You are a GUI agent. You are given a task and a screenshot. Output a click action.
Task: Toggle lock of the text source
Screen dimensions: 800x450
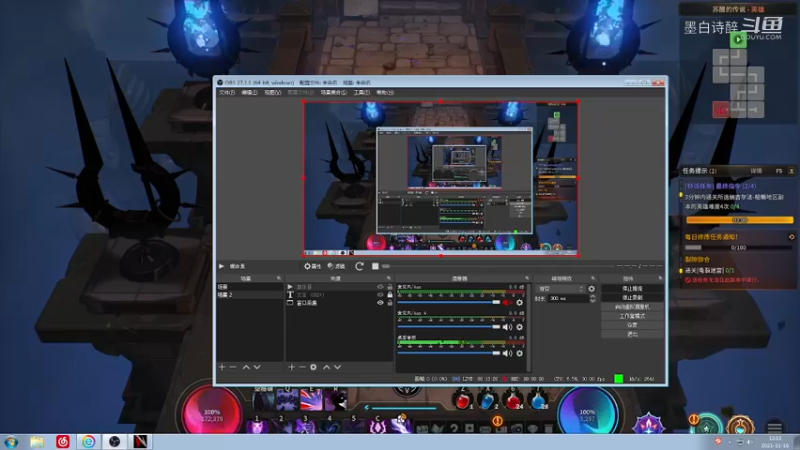tap(390, 295)
